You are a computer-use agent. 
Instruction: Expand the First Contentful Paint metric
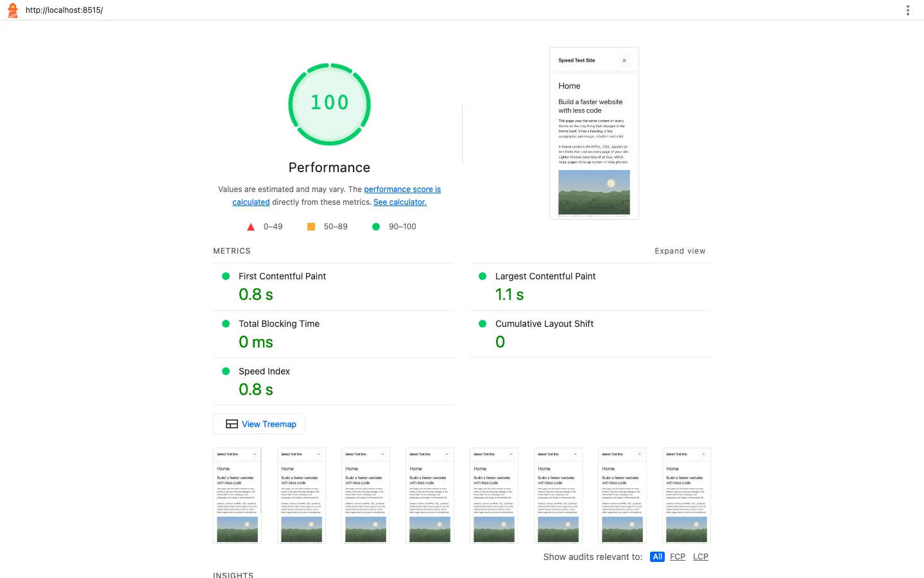(x=334, y=286)
